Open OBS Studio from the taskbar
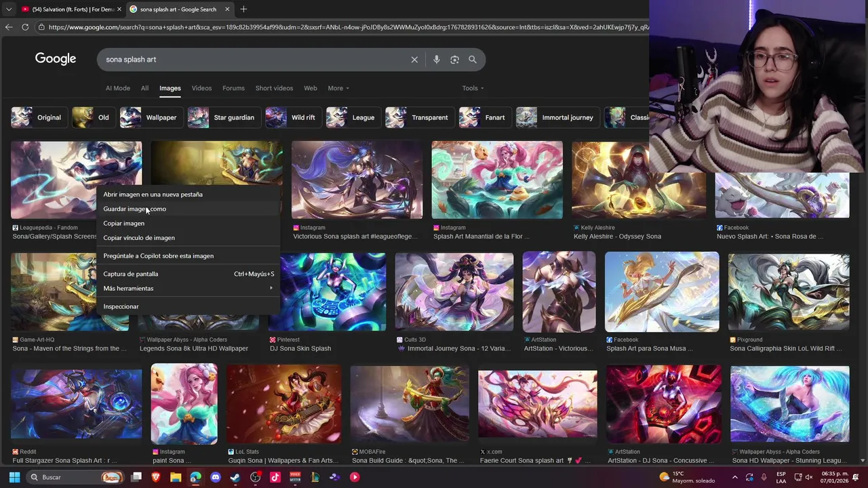The height and width of the screenshot is (488, 868). (x=255, y=477)
